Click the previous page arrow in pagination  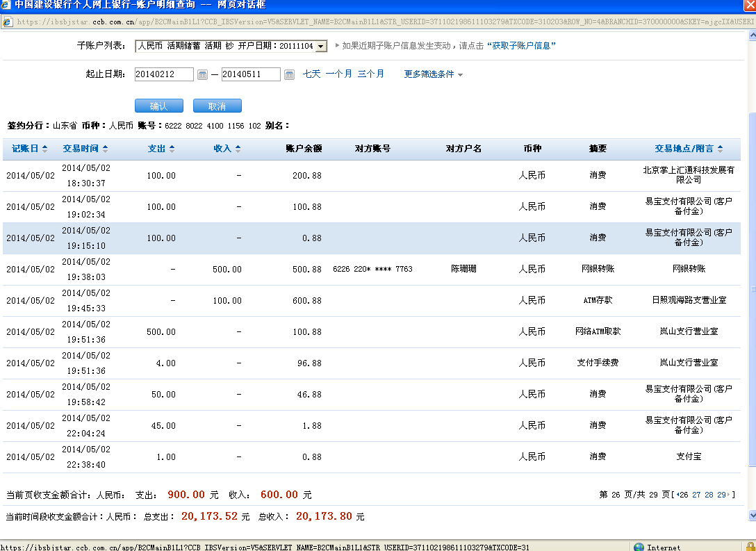point(677,495)
